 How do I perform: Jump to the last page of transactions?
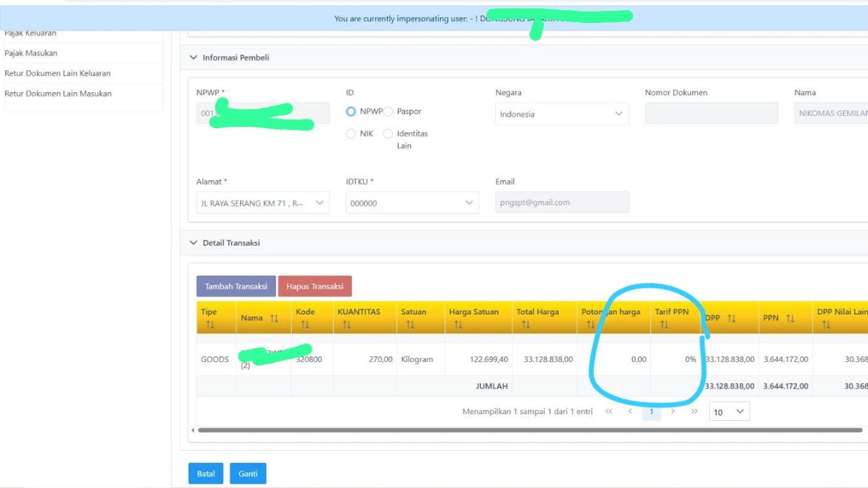point(693,411)
